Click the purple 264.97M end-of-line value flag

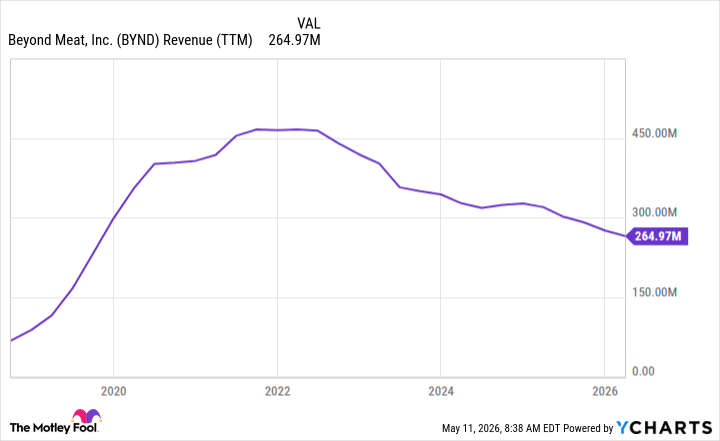point(657,237)
